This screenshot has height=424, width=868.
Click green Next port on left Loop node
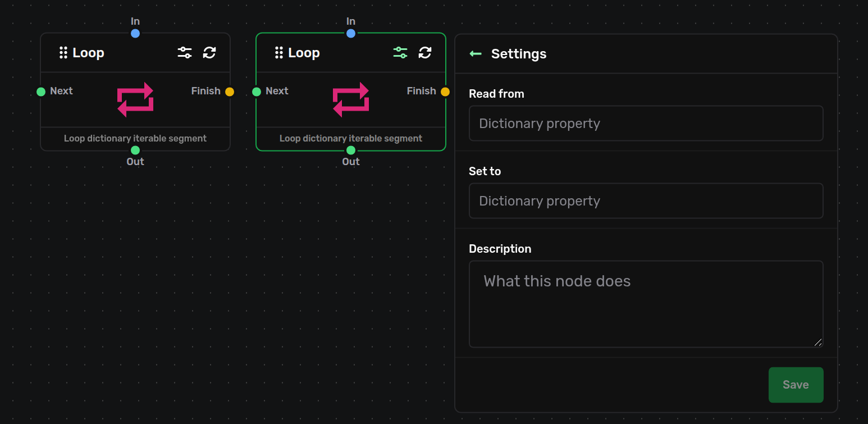point(41,92)
